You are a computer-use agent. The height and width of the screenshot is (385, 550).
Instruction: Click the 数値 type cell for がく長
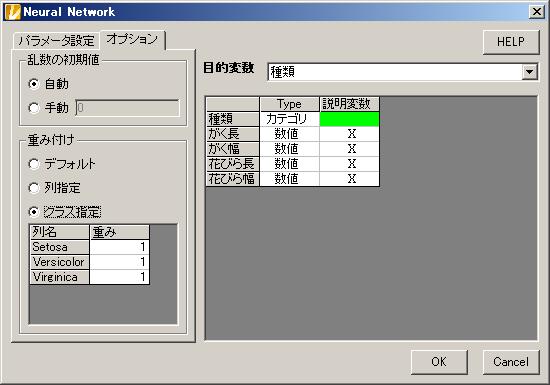[289, 134]
